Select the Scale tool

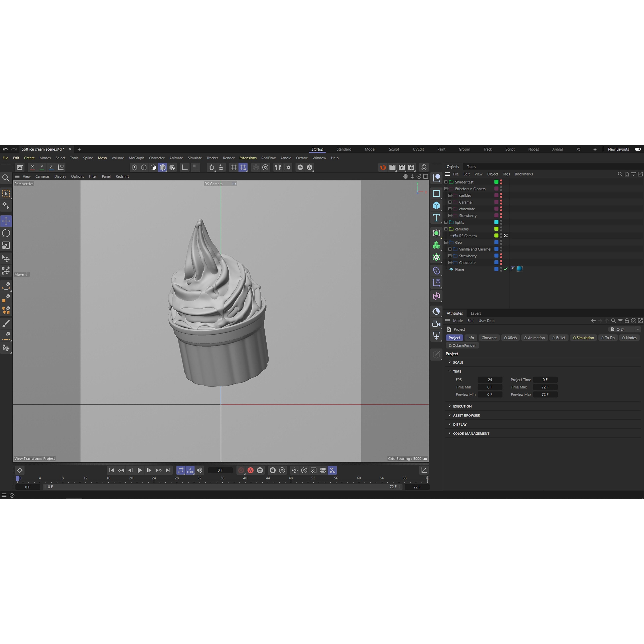point(6,245)
